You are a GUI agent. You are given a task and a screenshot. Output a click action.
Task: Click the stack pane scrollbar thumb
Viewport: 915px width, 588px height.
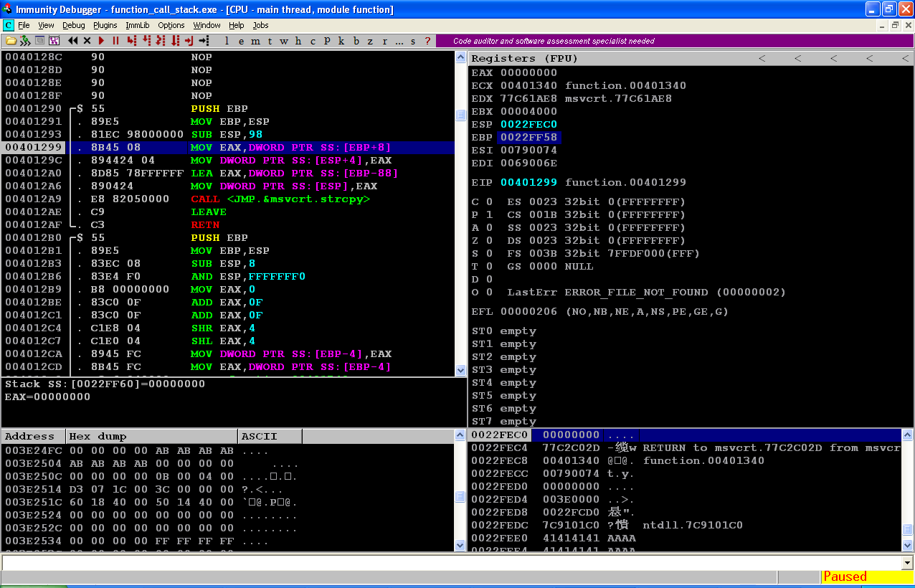pos(907,529)
